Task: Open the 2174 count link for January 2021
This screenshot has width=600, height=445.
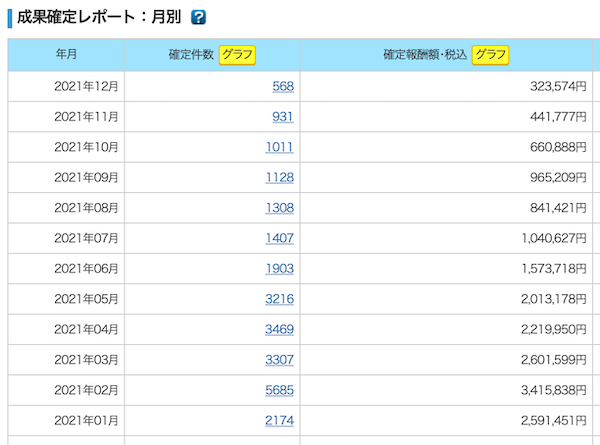Action: [x=280, y=421]
